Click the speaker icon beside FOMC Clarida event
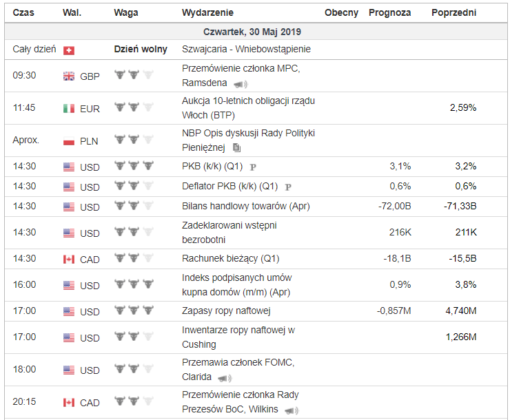 (224, 378)
